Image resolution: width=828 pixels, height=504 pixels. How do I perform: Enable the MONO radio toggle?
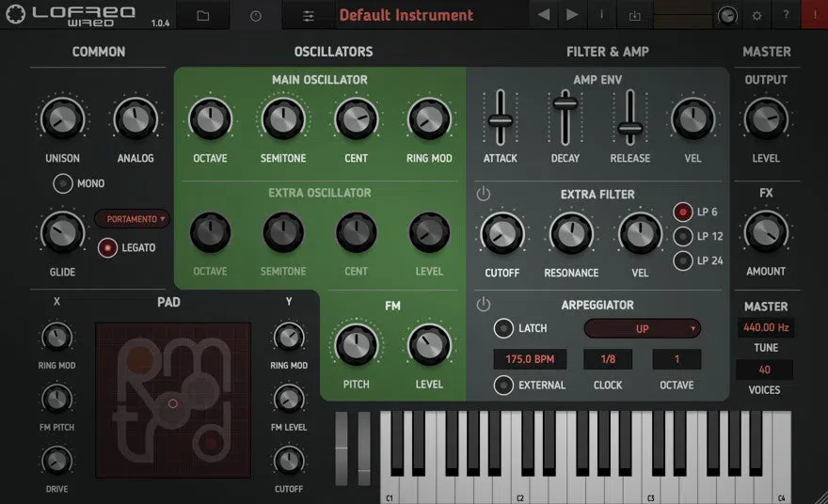pyautogui.click(x=63, y=183)
